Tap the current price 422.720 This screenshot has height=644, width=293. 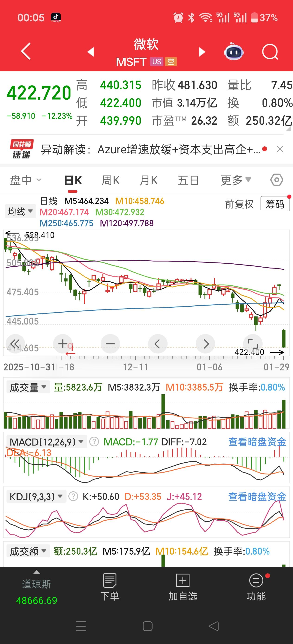[39, 93]
